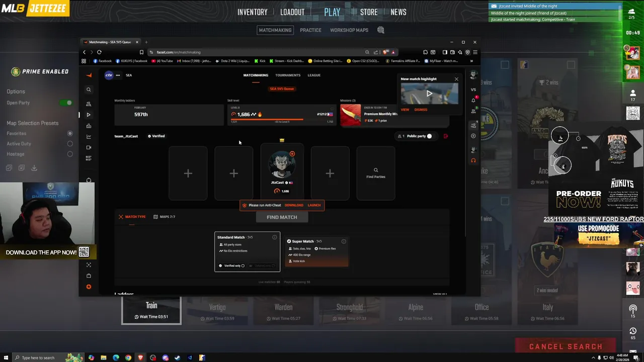This screenshot has height=362, width=644.
Task: Bookmark page using the bookmark icon in address bar
Action: pyautogui.click(x=141, y=52)
